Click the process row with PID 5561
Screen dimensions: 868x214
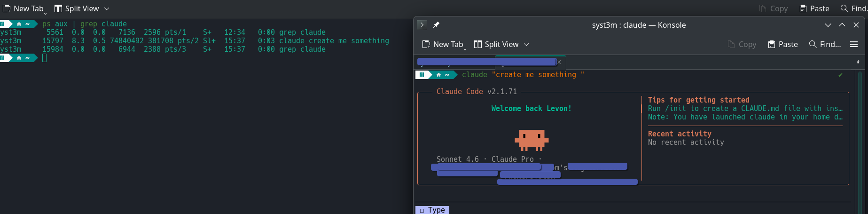coord(163,32)
